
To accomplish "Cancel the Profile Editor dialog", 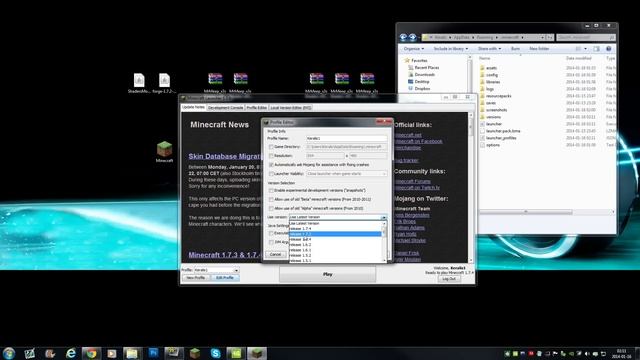I will (276, 254).
